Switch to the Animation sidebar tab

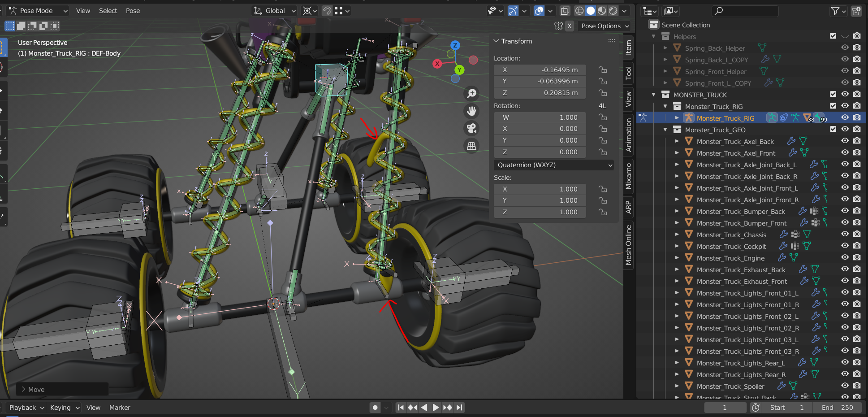(x=629, y=135)
